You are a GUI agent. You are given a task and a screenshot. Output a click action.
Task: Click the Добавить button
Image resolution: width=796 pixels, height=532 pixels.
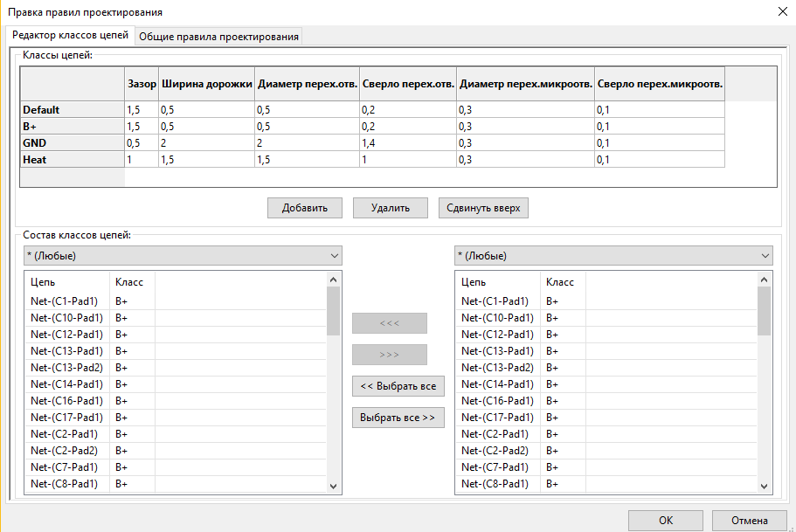coord(304,208)
